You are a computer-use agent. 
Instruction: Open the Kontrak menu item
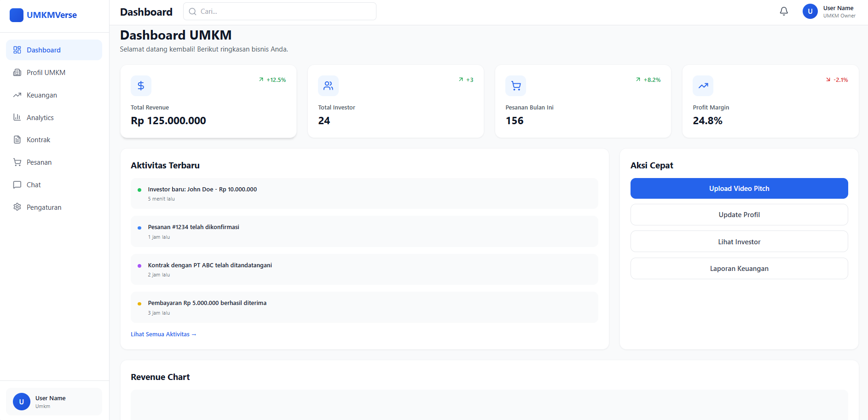(x=54, y=139)
